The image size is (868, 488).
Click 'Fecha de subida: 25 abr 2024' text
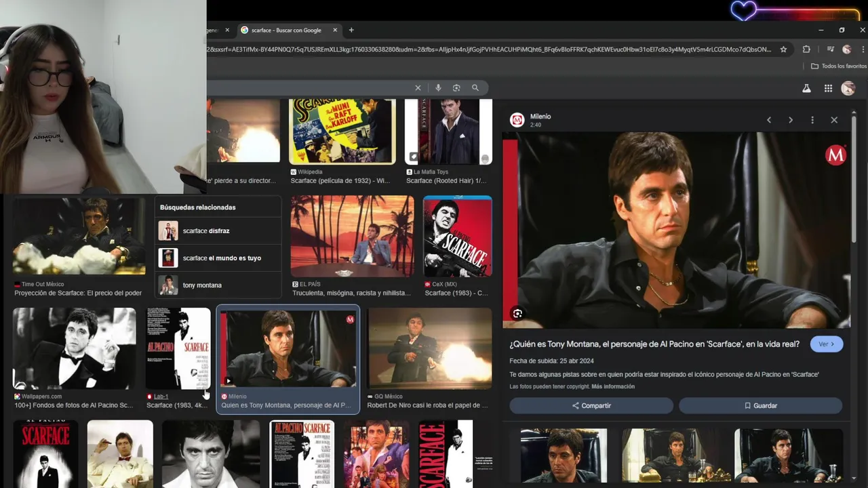click(x=551, y=361)
